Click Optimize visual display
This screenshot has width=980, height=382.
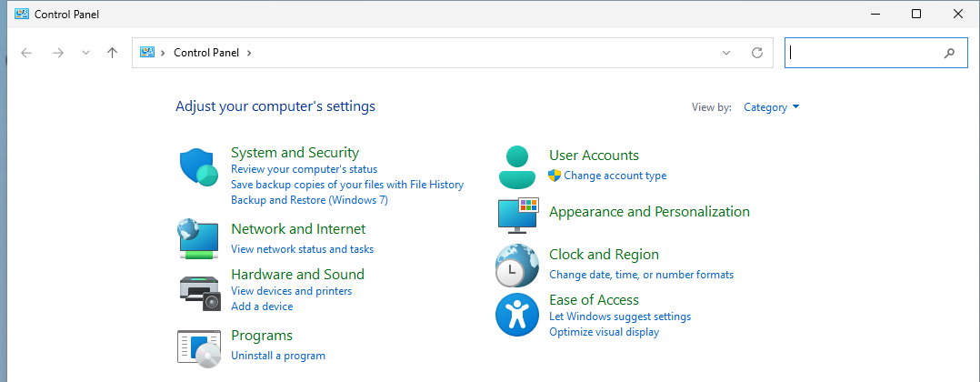coord(604,333)
